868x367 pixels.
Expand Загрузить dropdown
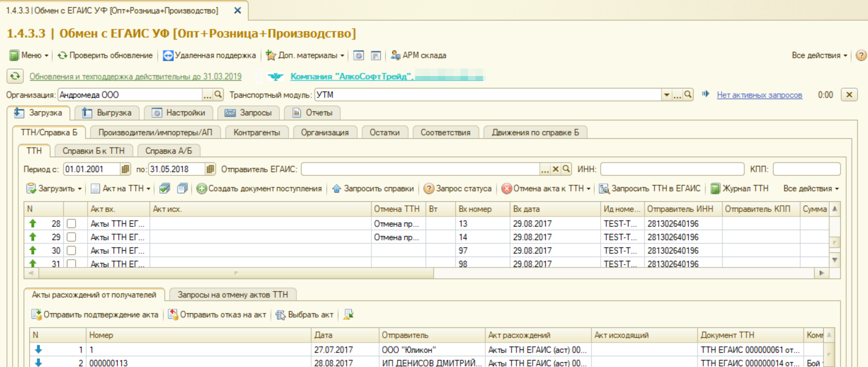(x=54, y=188)
